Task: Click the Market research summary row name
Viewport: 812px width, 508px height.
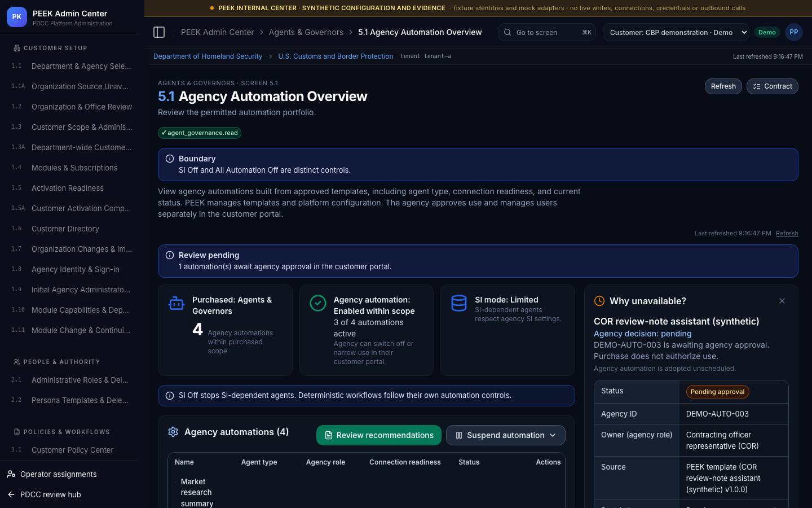Action: [197, 492]
